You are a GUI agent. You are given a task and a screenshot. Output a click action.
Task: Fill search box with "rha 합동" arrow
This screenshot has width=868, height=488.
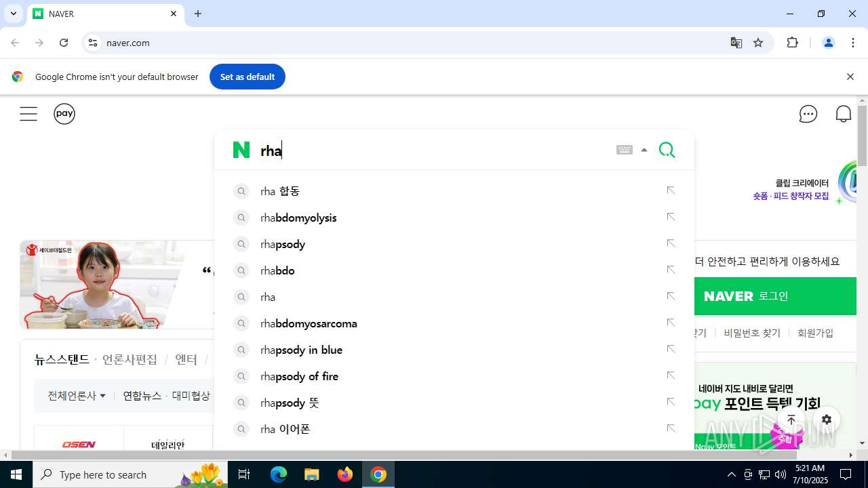tap(671, 190)
